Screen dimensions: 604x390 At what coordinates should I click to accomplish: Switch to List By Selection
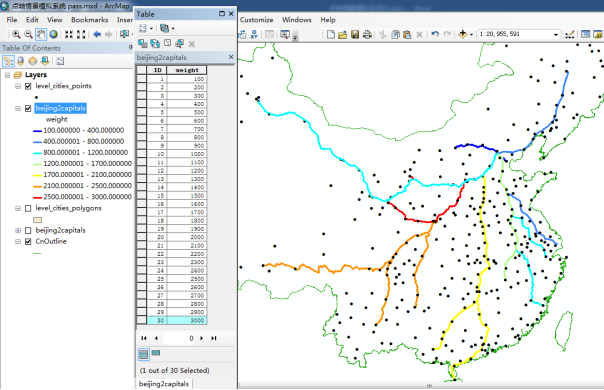coord(45,61)
